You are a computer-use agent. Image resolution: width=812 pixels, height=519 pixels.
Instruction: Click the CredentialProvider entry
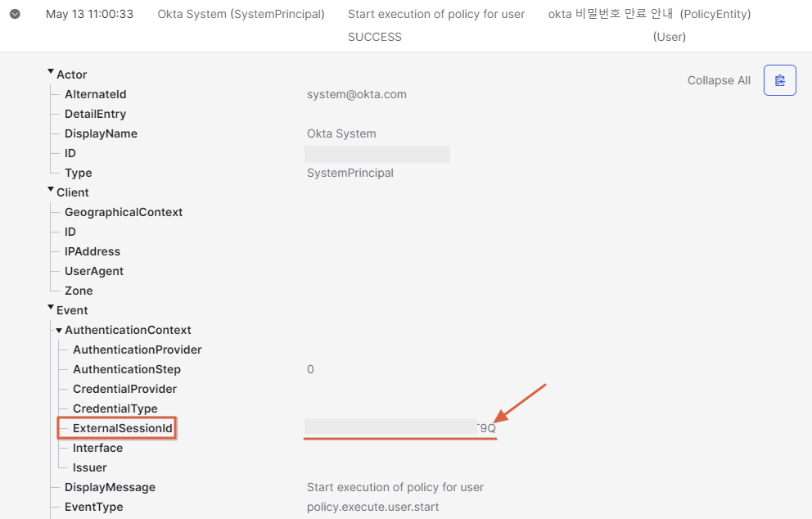(124, 389)
